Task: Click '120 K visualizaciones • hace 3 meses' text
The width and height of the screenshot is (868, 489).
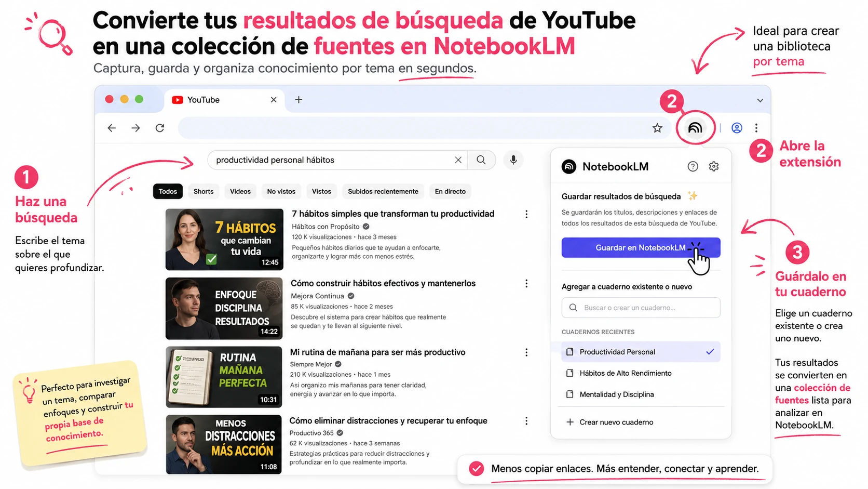Action: (344, 237)
